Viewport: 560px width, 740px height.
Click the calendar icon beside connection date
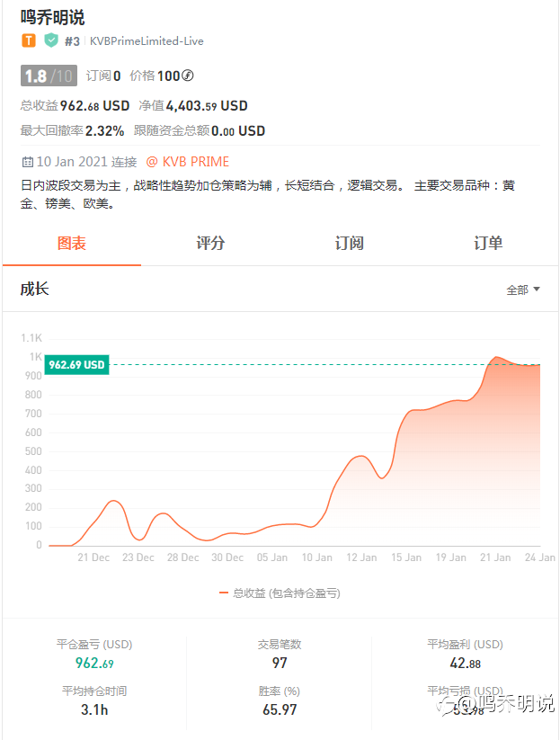[27, 162]
